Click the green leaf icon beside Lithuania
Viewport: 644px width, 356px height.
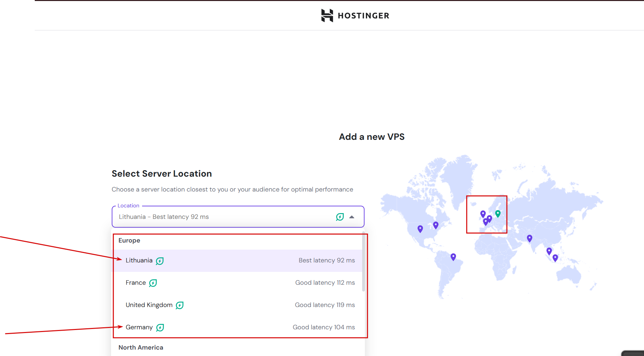click(x=160, y=261)
